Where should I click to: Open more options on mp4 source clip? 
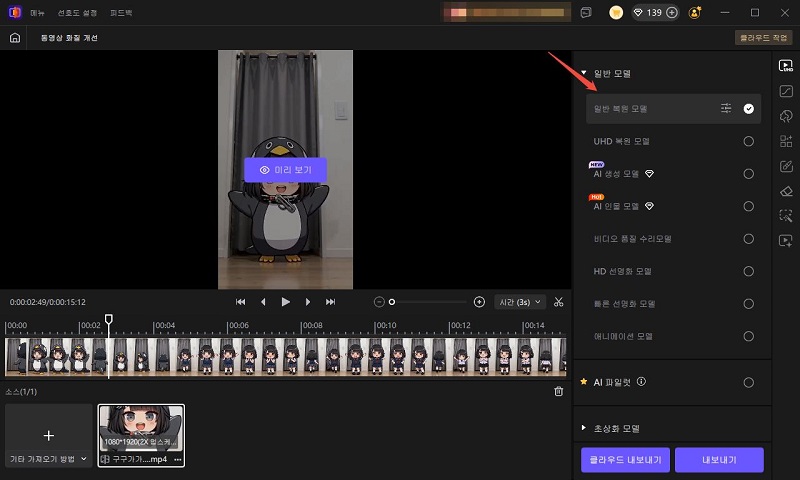[x=178, y=459]
